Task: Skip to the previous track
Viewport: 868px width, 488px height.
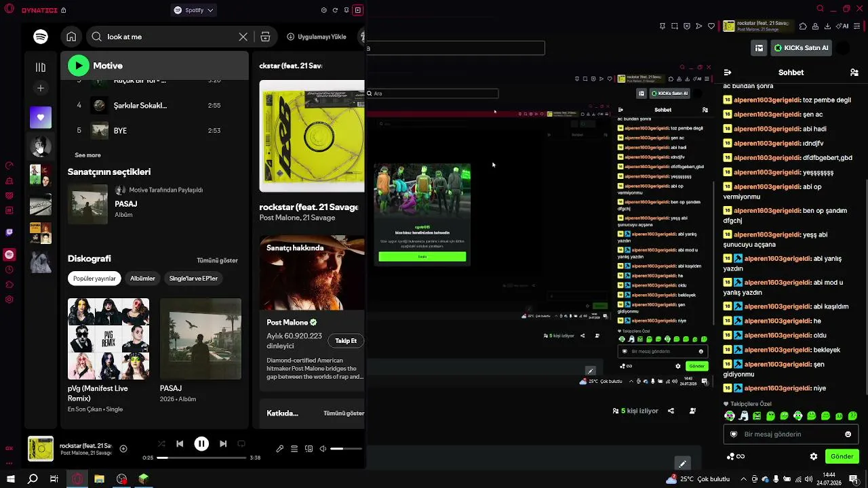Action: click(x=180, y=444)
